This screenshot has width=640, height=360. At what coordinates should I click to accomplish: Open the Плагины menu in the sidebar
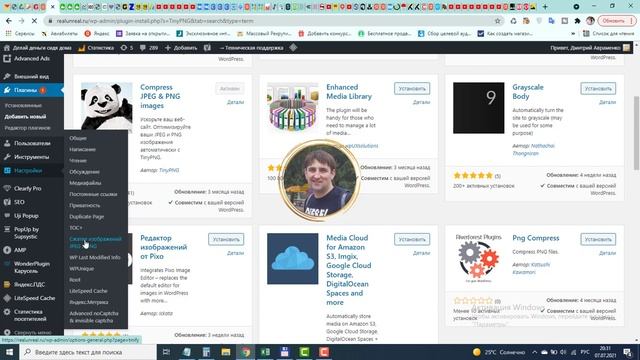32,90
